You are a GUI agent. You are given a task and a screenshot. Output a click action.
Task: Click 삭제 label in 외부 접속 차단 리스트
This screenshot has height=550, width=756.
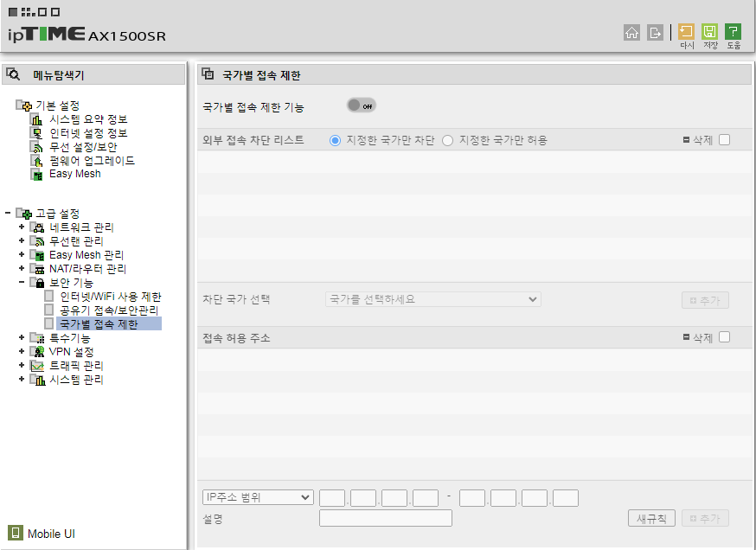[702, 140]
